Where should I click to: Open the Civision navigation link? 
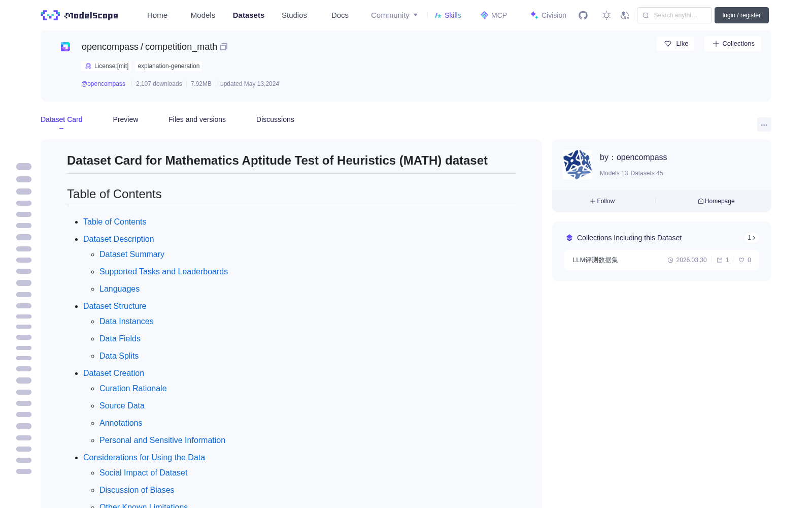click(548, 15)
